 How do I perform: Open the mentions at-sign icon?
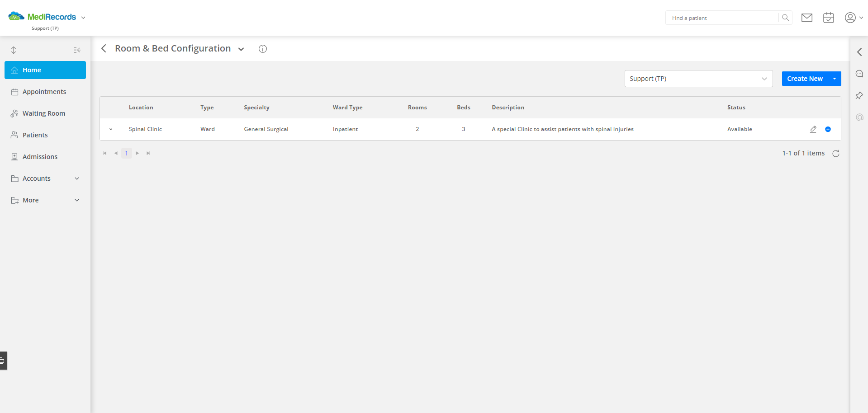coord(859,117)
